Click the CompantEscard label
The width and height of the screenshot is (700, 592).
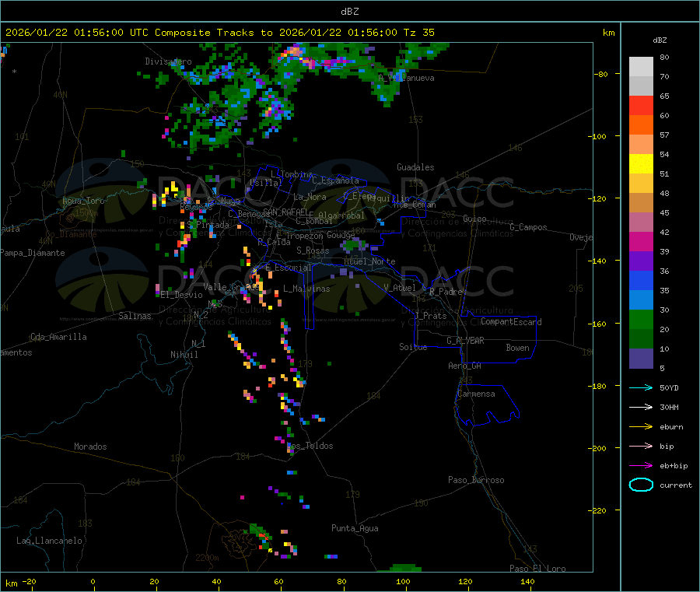click(511, 322)
